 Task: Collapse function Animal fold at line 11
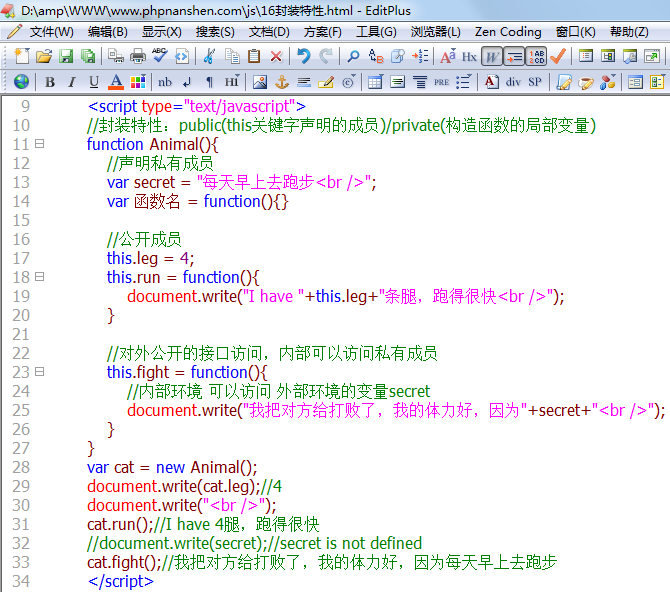(39, 144)
